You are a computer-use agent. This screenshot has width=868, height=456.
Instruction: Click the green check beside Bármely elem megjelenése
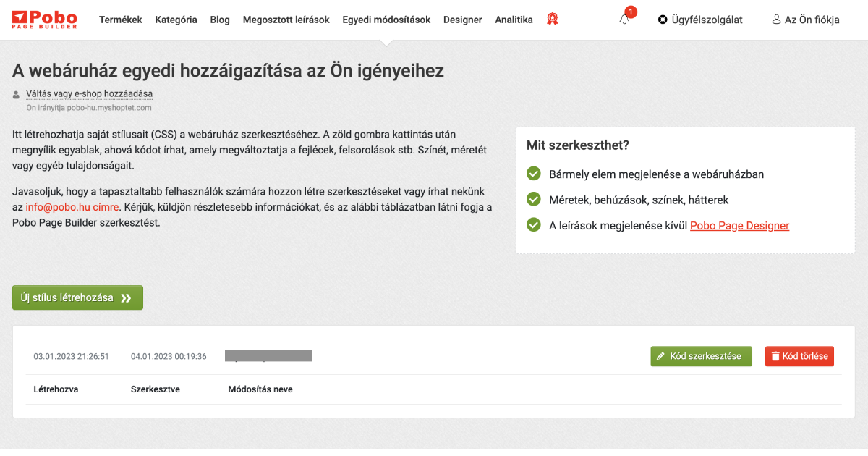coord(534,174)
